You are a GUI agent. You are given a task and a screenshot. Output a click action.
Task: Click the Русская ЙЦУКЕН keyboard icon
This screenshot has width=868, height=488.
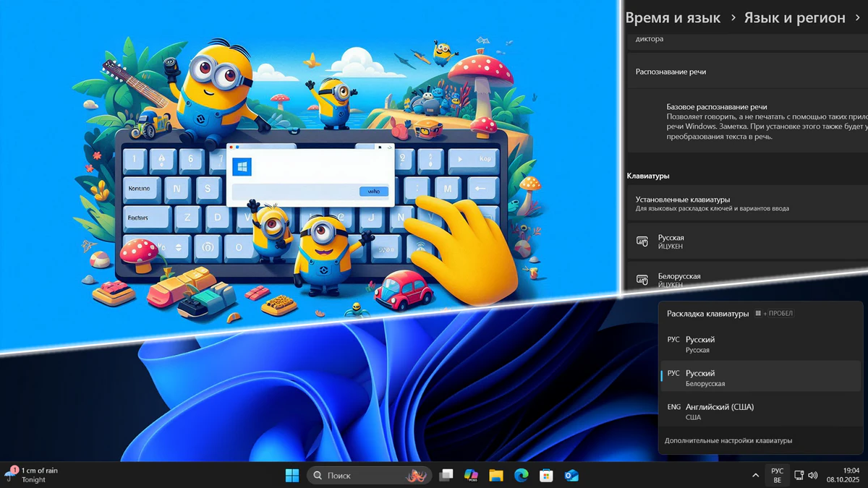pos(641,242)
